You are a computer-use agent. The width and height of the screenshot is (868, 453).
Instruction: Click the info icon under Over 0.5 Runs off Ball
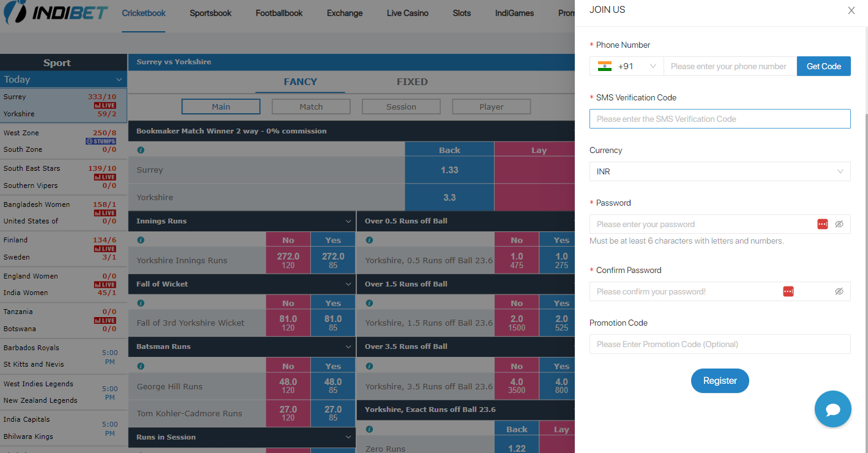pyautogui.click(x=369, y=240)
